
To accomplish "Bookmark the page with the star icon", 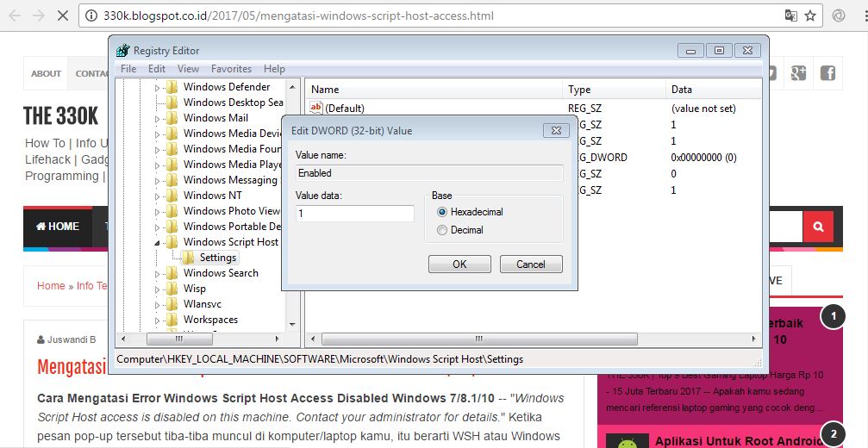I will point(810,16).
